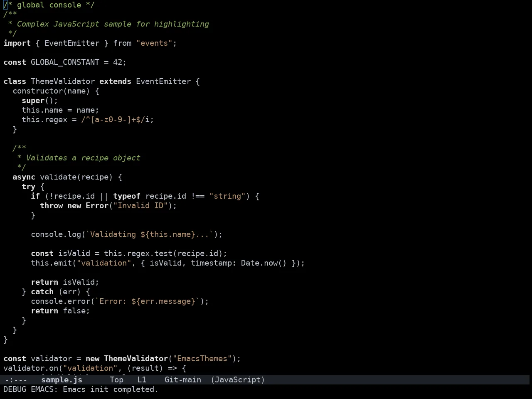Click the -:--- buffer status flags
This screenshot has width=532, height=399.
tap(16, 380)
